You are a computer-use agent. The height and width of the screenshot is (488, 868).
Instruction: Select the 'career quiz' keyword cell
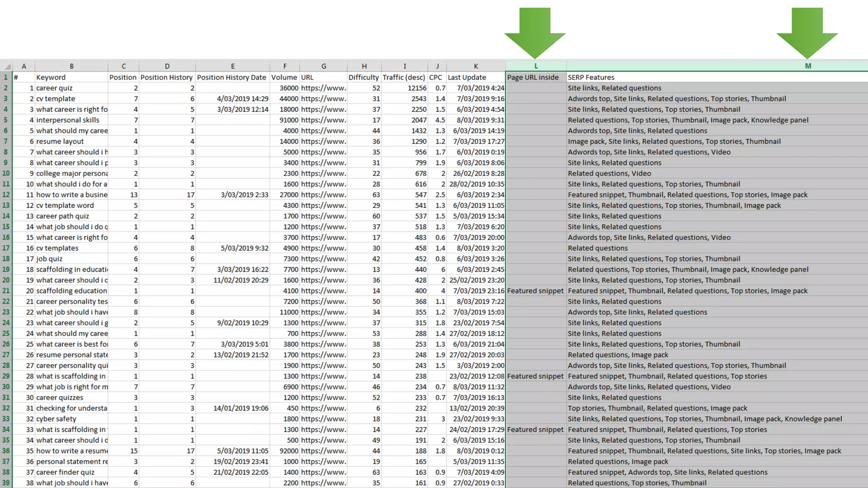pos(54,88)
